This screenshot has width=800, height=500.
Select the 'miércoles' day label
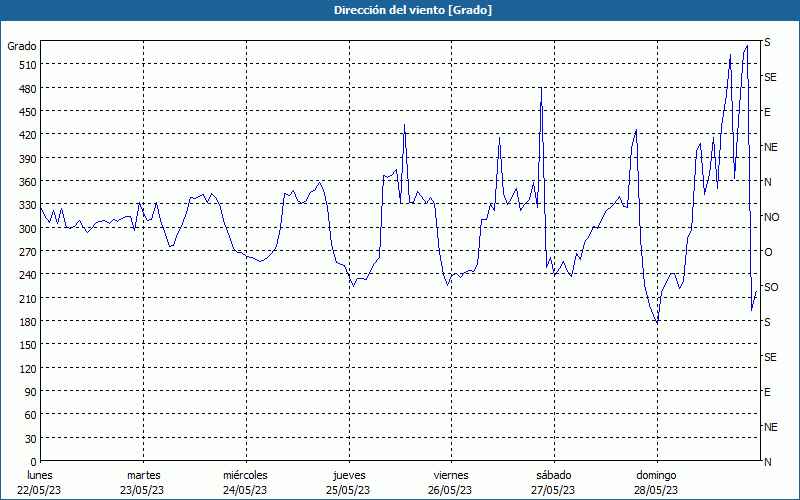tap(245, 476)
